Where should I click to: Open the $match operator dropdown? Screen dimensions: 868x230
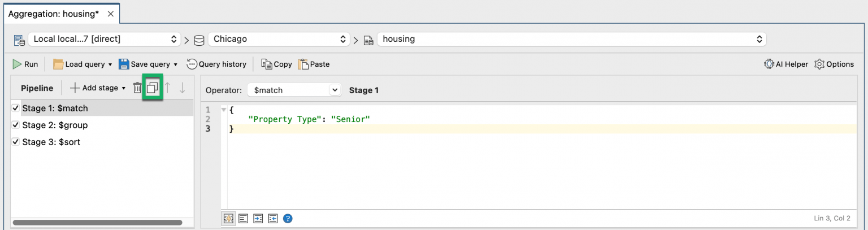tap(294, 90)
